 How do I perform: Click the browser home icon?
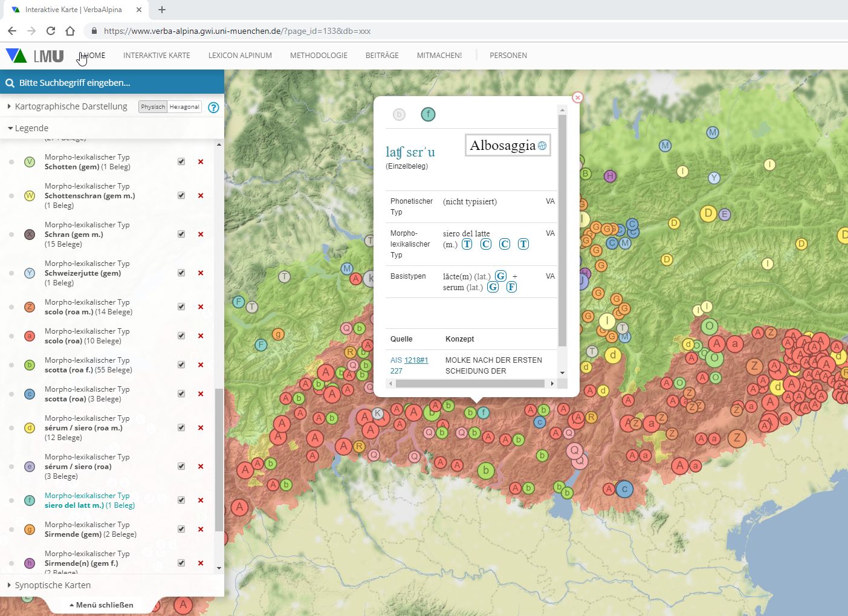pos(70,31)
